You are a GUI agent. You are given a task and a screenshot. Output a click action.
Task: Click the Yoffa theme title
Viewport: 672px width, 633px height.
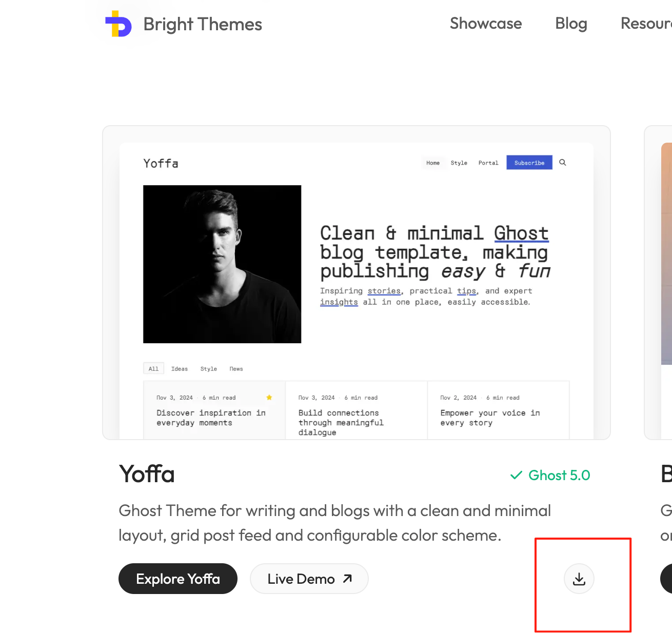coord(147,474)
